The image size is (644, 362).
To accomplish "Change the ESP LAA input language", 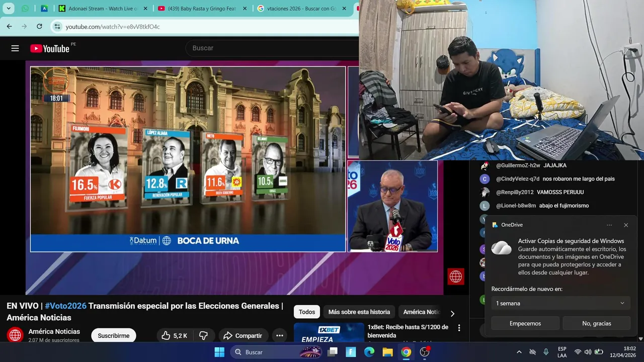I will (x=562, y=352).
